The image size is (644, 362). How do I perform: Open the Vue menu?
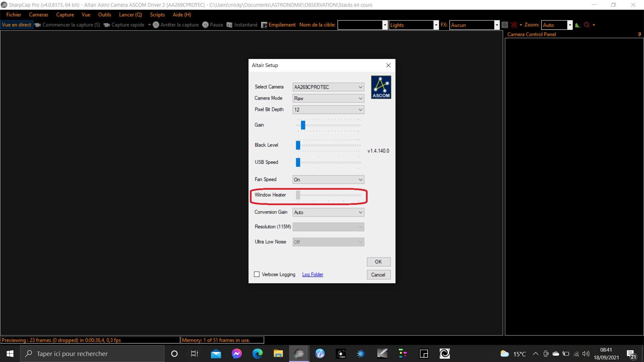pyautogui.click(x=86, y=15)
